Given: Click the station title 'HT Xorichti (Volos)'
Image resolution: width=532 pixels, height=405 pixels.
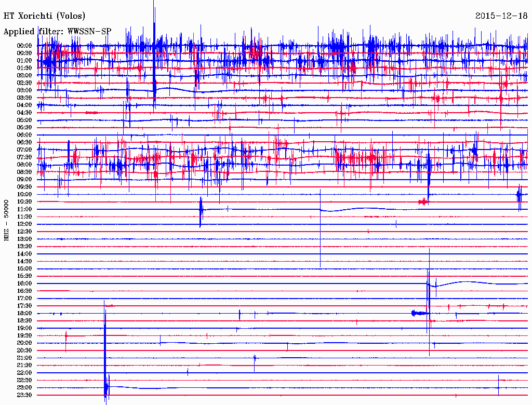Looking at the screenshot, I should [44, 16].
